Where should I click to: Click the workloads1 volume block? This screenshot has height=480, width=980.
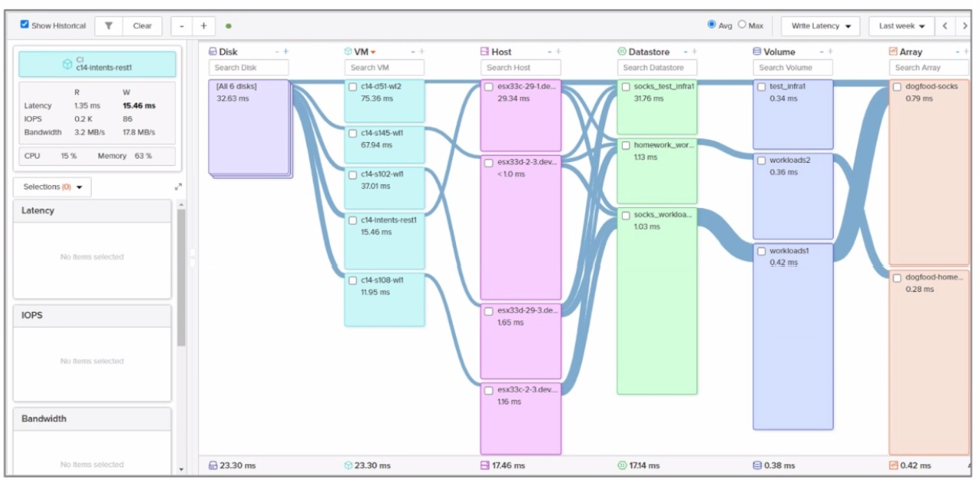pos(793,336)
